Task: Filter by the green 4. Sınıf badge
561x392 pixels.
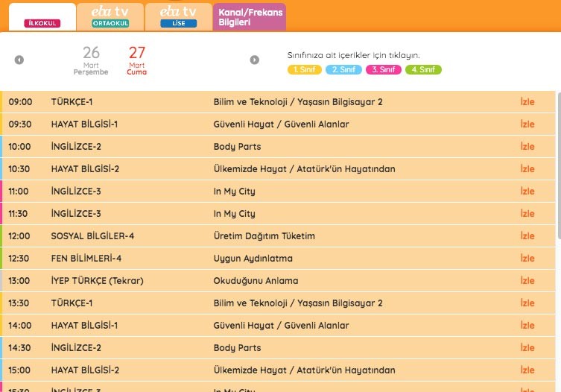Action: point(423,70)
